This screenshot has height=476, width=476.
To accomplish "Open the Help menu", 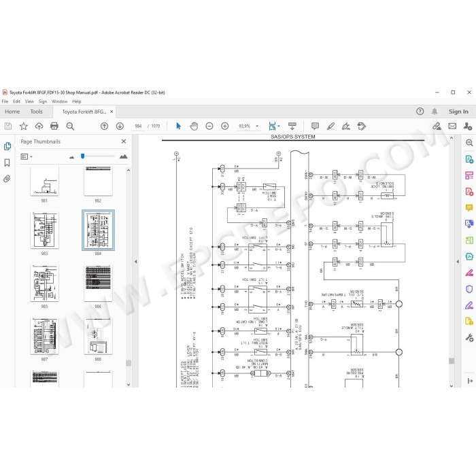I will [76, 101].
